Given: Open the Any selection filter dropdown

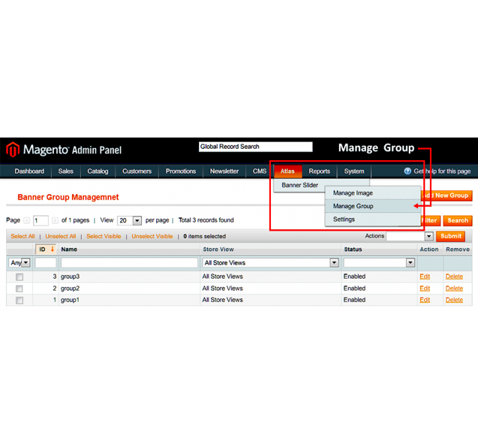Looking at the screenshot, I should coord(20,262).
